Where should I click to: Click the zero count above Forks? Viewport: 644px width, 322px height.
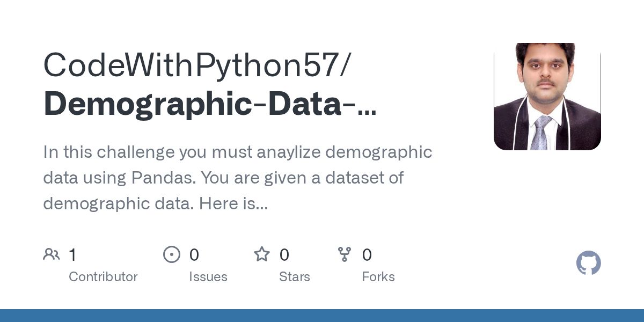coord(367,255)
